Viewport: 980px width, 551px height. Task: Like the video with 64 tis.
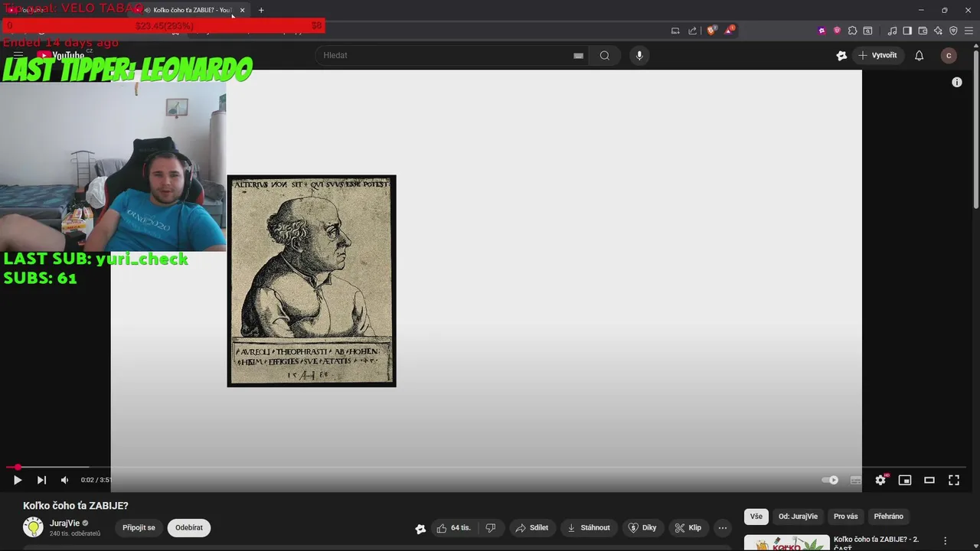[x=453, y=527]
